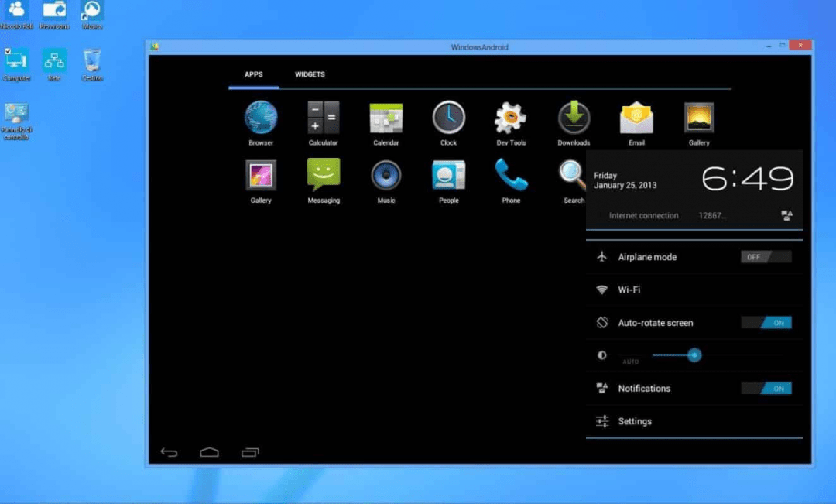Open the Recycle Bin desktop icon

[91, 62]
